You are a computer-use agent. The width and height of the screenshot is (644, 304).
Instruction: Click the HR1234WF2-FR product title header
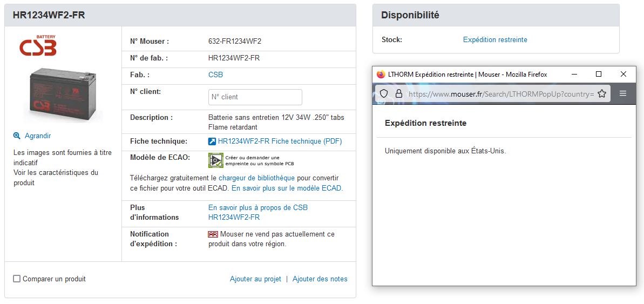49,15
